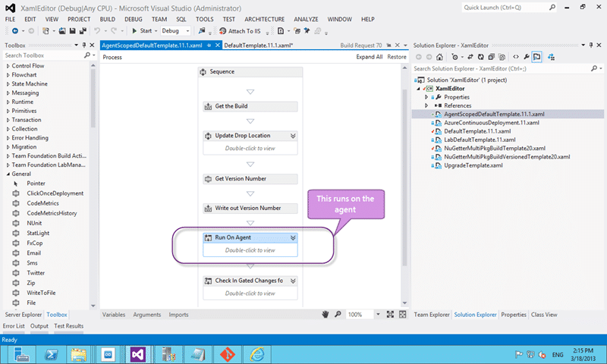Open the 100% zoom level dropdown
Image resolution: width=607 pixels, height=364 pixels.
(x=378, y=315)
